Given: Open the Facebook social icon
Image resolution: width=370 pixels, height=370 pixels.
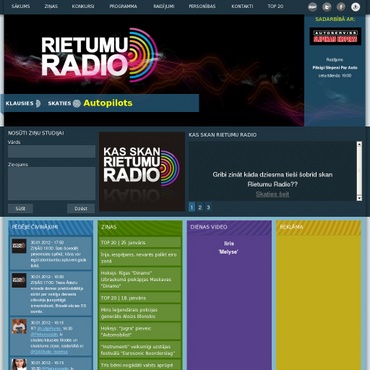Looking at the screenshot, I should 341,7.
